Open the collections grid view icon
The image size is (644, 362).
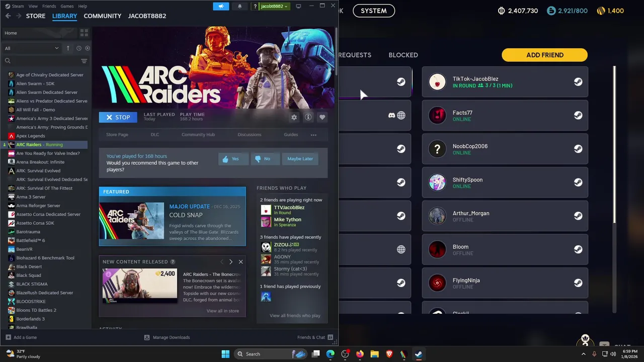pyautogui.click(x=84, y=33)
